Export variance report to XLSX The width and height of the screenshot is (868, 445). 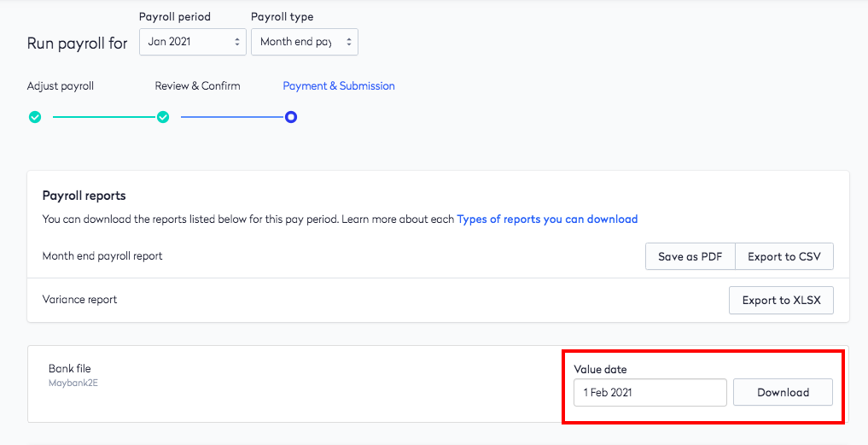[x=781, y=301]
